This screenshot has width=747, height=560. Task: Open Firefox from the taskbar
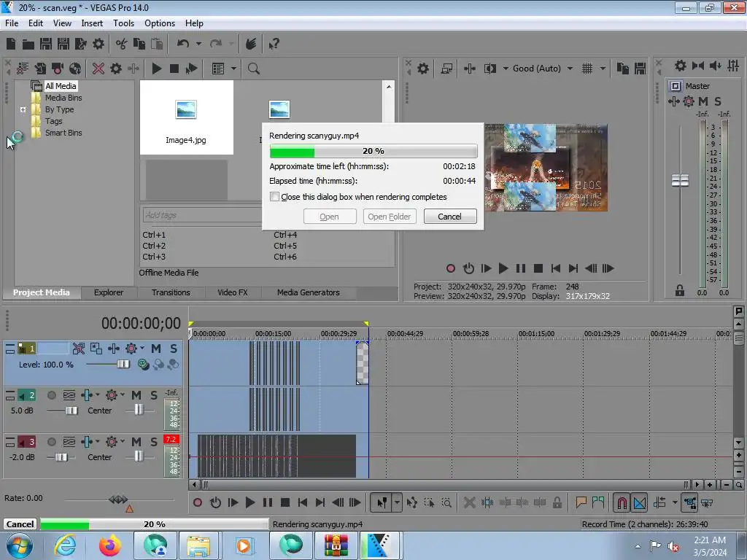[109, 545]
